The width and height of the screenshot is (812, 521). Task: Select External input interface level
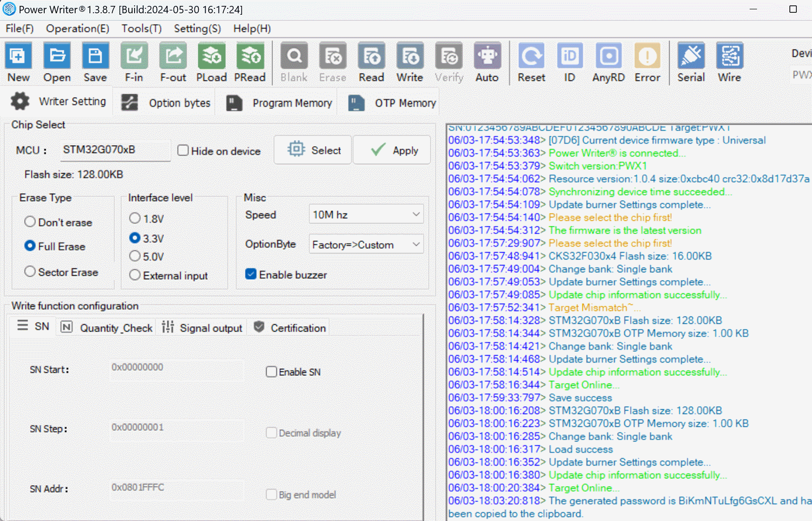click(x=135, y=275)
